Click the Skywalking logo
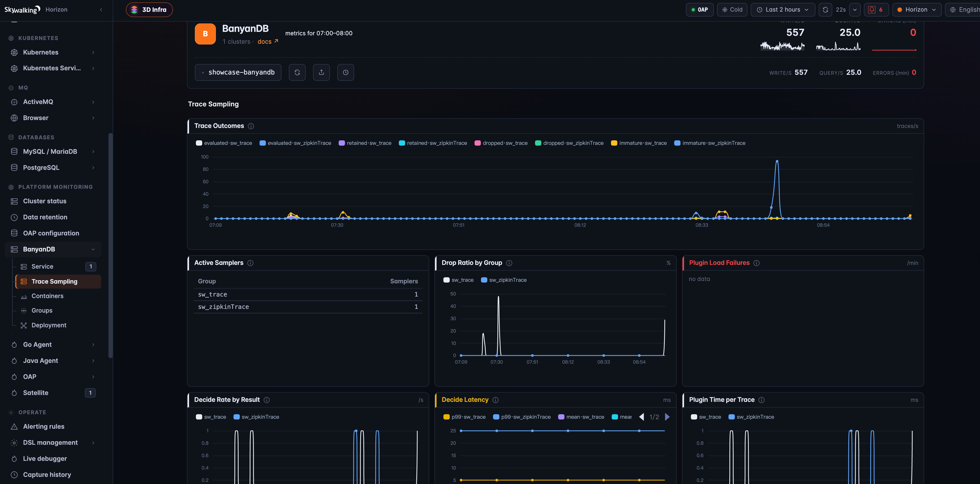This screenshot has width=980, height=484. click(22, 9)
